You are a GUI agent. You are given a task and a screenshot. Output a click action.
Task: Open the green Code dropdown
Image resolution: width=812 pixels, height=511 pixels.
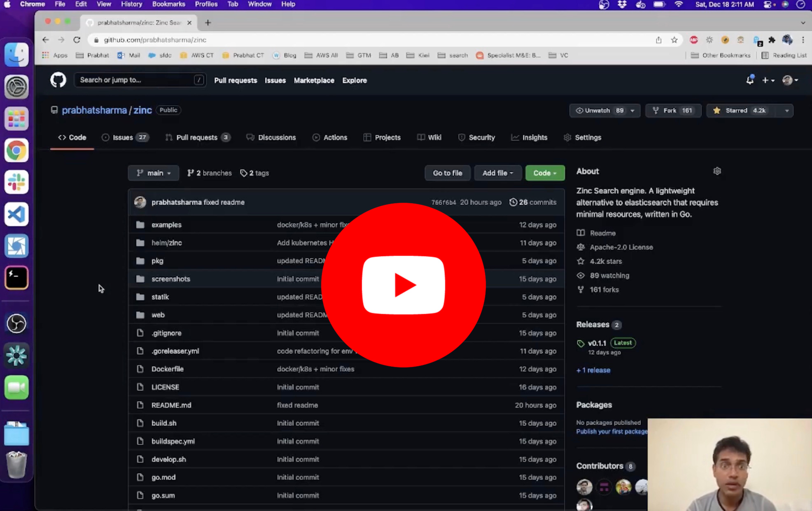click(x=545, y=173)
